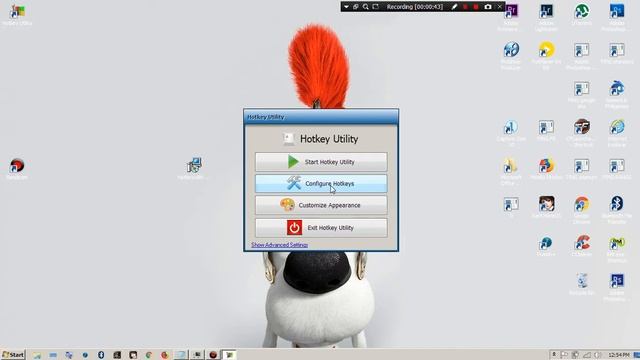
Task: Open the Recycle Bin on desktop
Action: pos(582,284)
